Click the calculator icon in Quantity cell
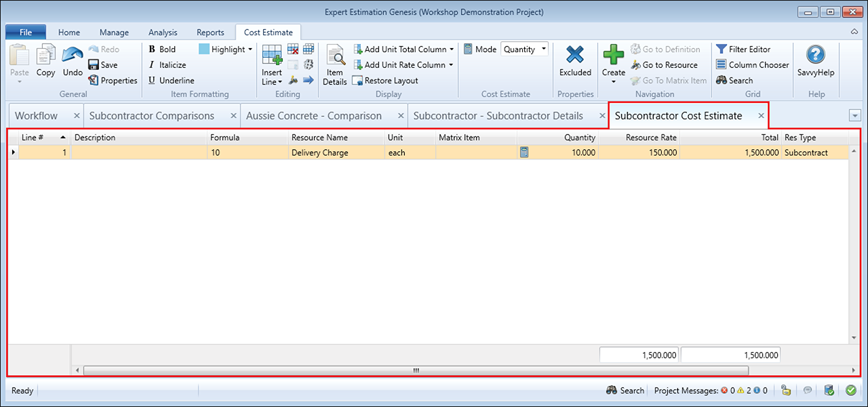The width and height of the screenshot is (868, 407). [524, 153]
